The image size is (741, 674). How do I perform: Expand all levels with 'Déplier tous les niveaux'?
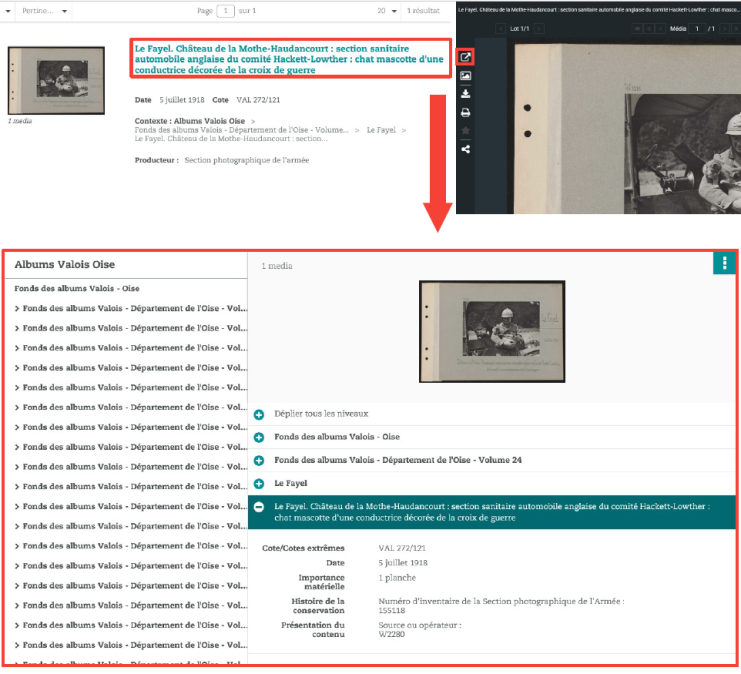[x=321, y=414]
